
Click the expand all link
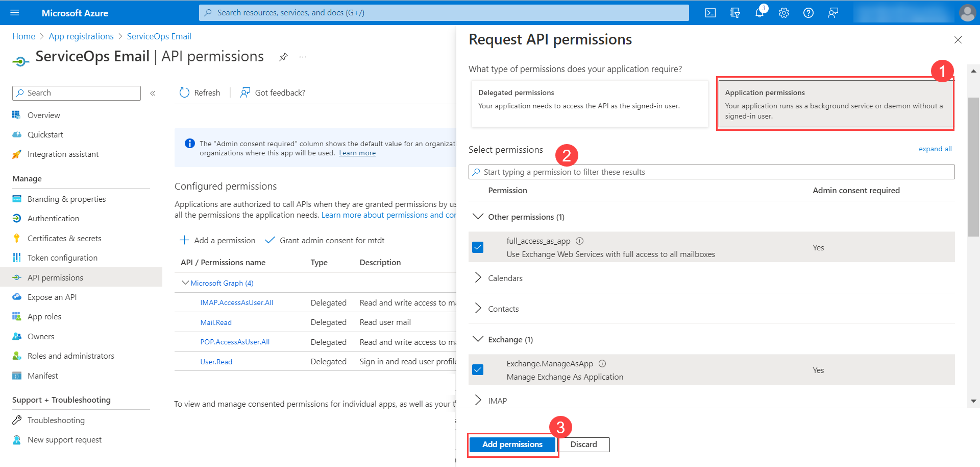935,149
